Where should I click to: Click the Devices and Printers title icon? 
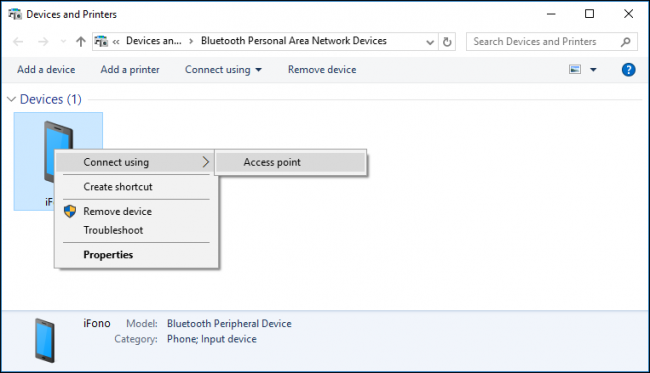(x=15, y=14)
